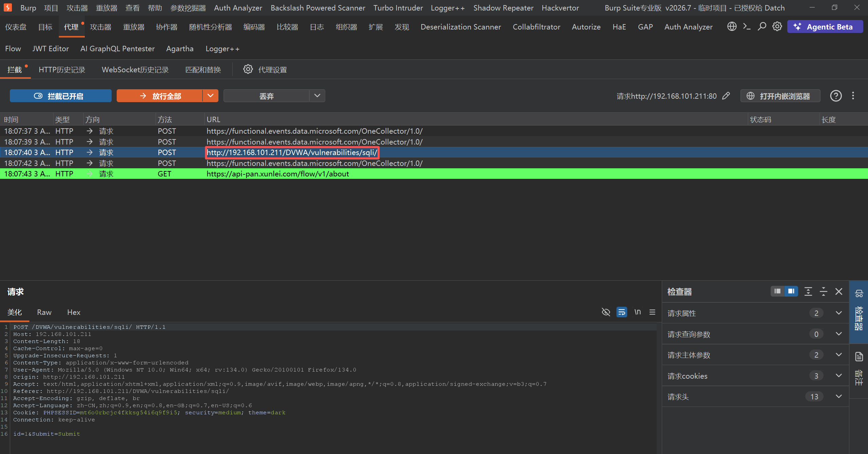Open the three-dot more options menu
The height and width of the screenshot is (454, 868).
853,96
